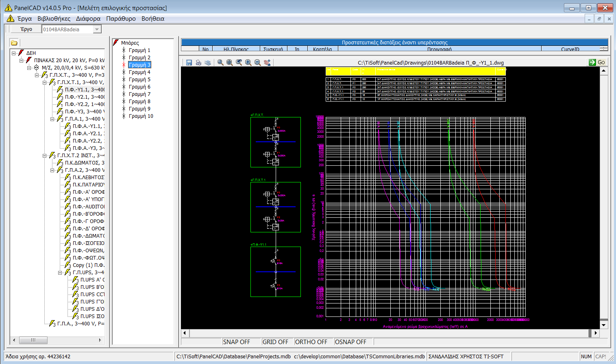Select the Zoom Previous tool

pos(239,62)
